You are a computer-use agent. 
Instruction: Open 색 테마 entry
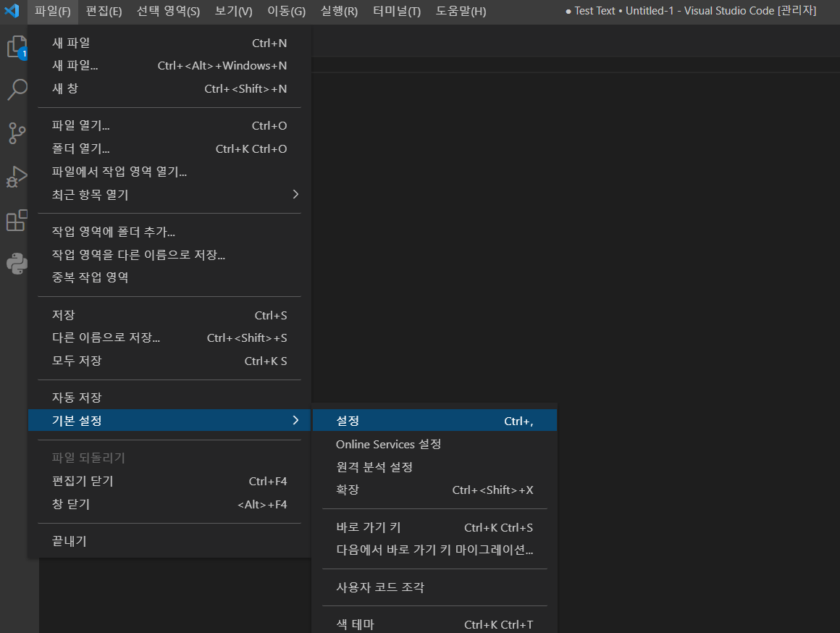pos(434,624)
